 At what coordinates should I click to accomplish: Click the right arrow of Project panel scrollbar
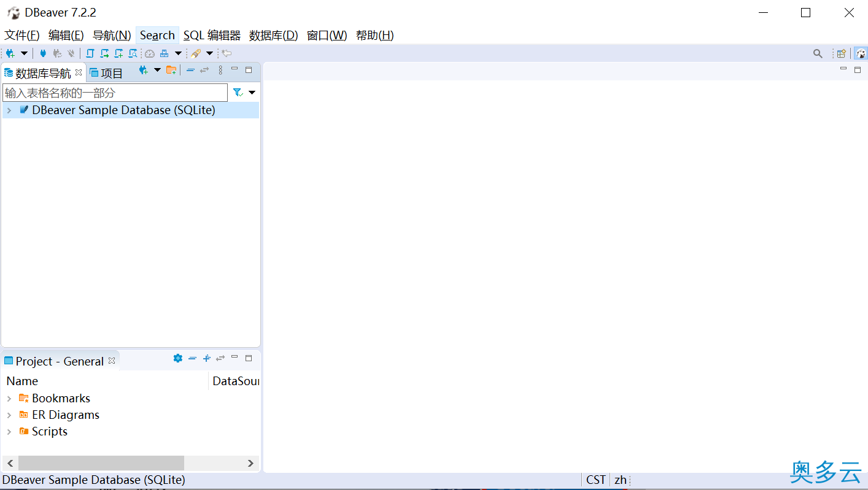pos(250,463)
